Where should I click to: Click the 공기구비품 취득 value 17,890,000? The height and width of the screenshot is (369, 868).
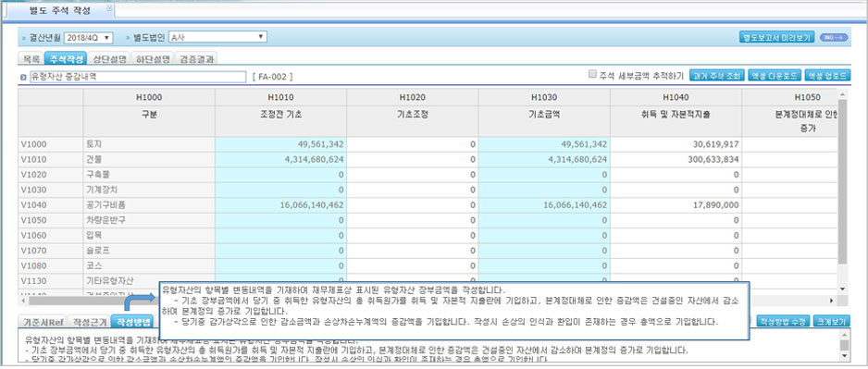point(715,204)
